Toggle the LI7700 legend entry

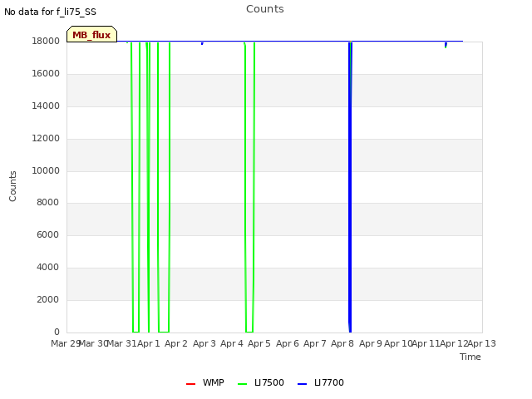point(321,382)
